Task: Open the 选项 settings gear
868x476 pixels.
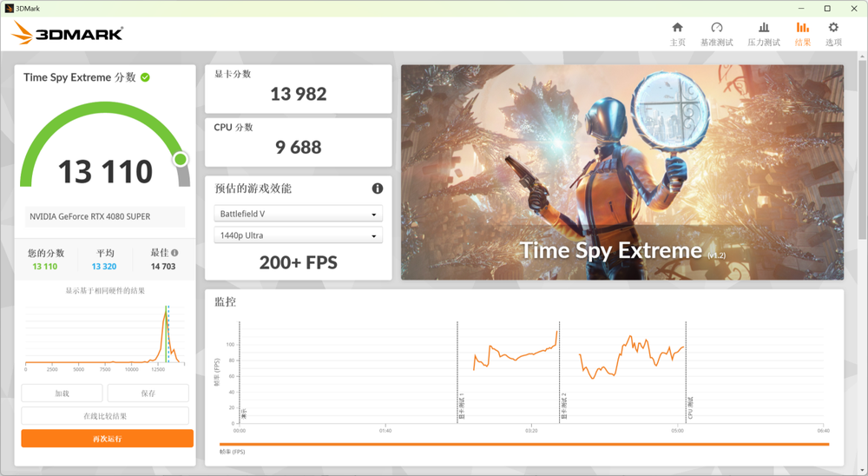Action: pyautogui.click(x=833, y=33)
